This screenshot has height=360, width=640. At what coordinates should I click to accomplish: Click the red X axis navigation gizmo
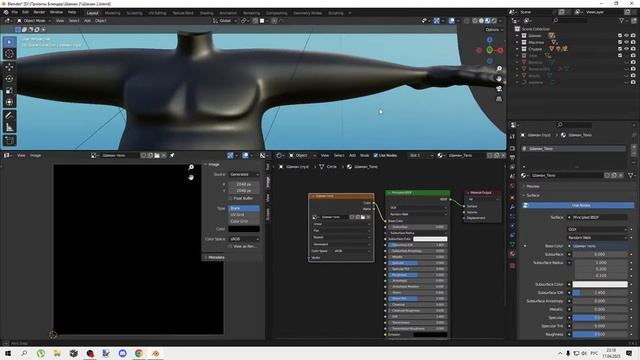[x=500, y=50]
